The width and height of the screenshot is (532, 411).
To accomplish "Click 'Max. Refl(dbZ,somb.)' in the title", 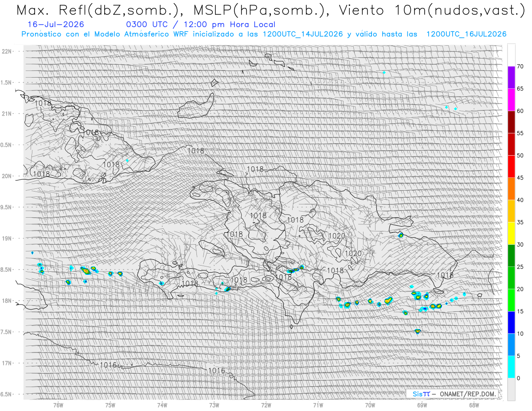I will pyautogui.click(x=100, y=11).
